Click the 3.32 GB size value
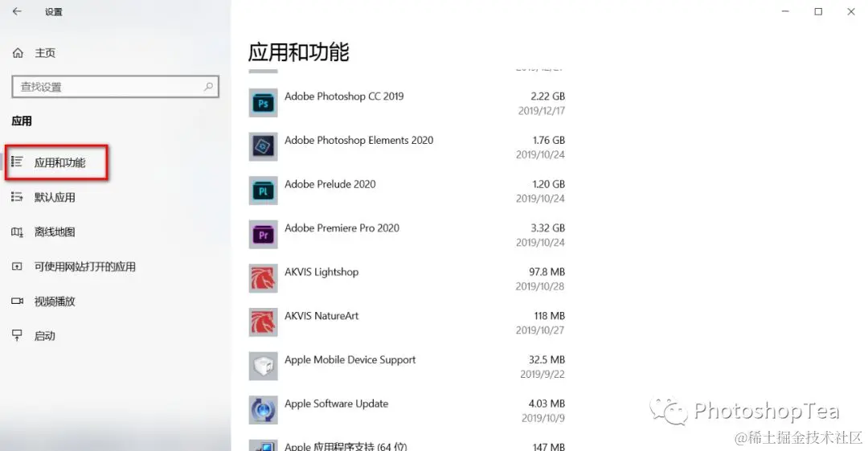 tap(547, 228)
